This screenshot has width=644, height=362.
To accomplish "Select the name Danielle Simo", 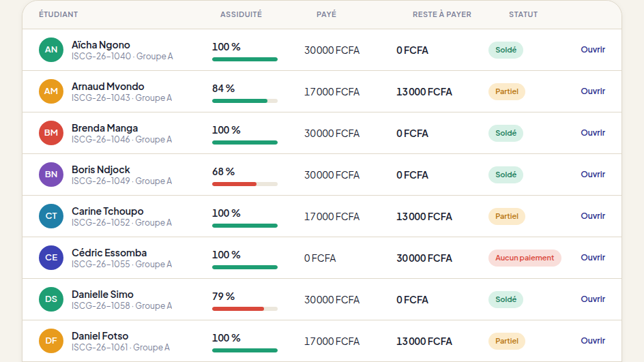I will [103, 295].
